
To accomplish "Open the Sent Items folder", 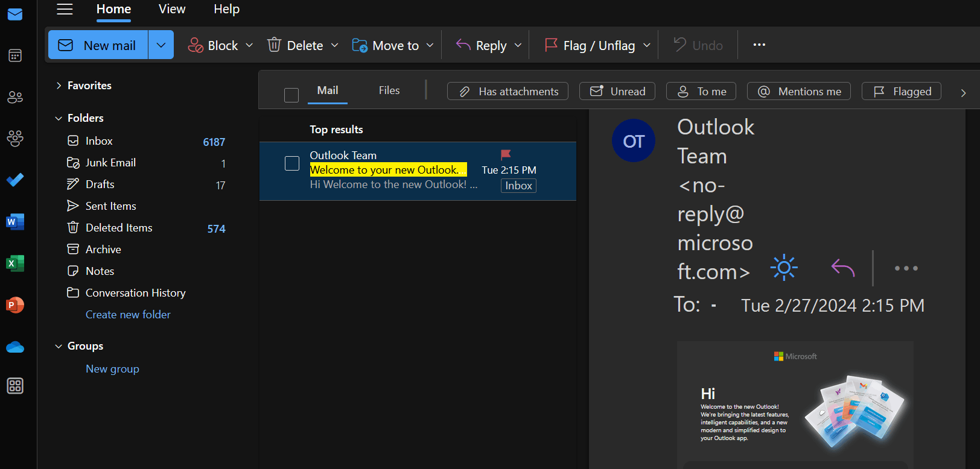I will (x=145, y=206).
